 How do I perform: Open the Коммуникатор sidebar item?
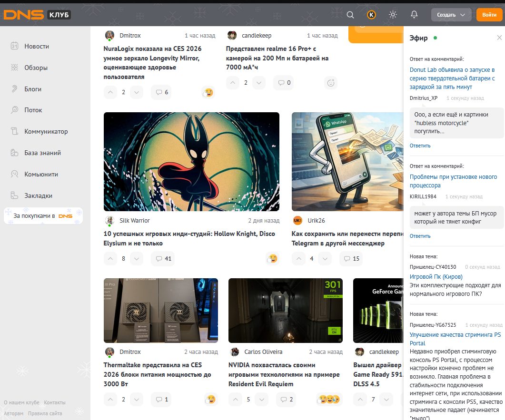(x=46, y=131)
